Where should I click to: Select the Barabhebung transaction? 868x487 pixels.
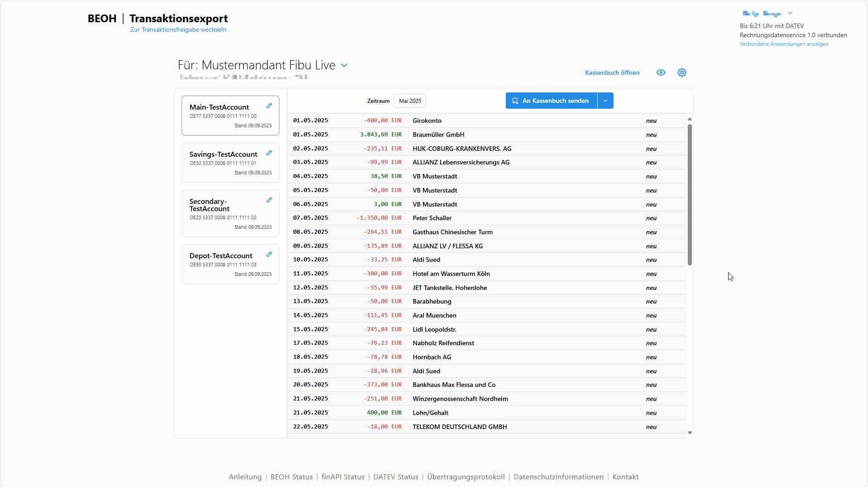click(487, 301)
